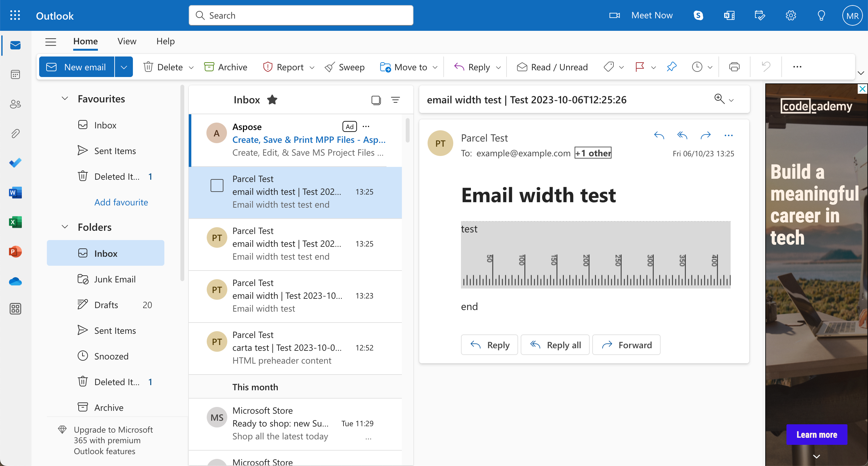Click the Pin message icon in toolbar
The image size is (868, 466).
[x=671, y=67]
